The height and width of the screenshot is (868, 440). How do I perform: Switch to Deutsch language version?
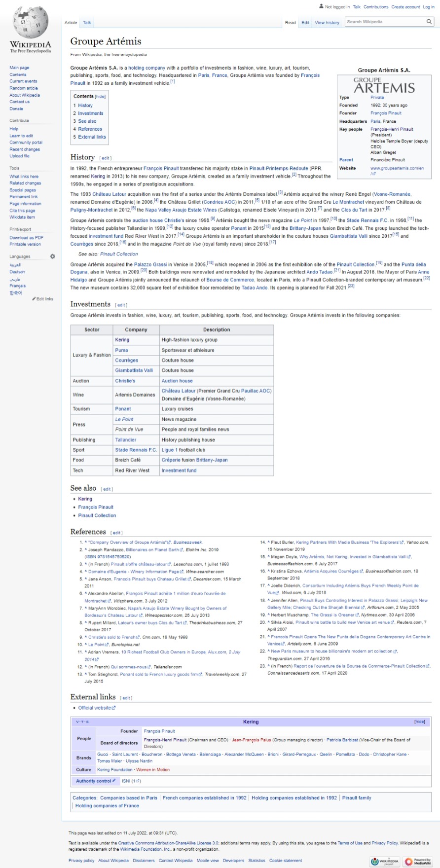17,272
